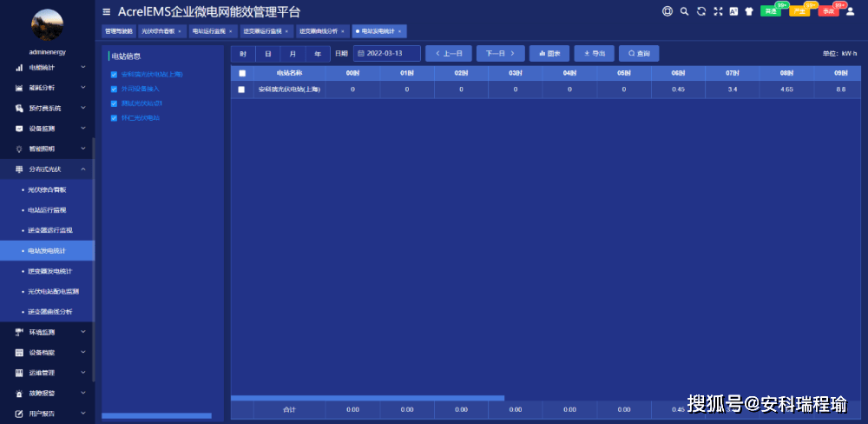868x424 pixels.
Task: Expand the 故障报警 menu chevron
Action: [x=83, y=393]
